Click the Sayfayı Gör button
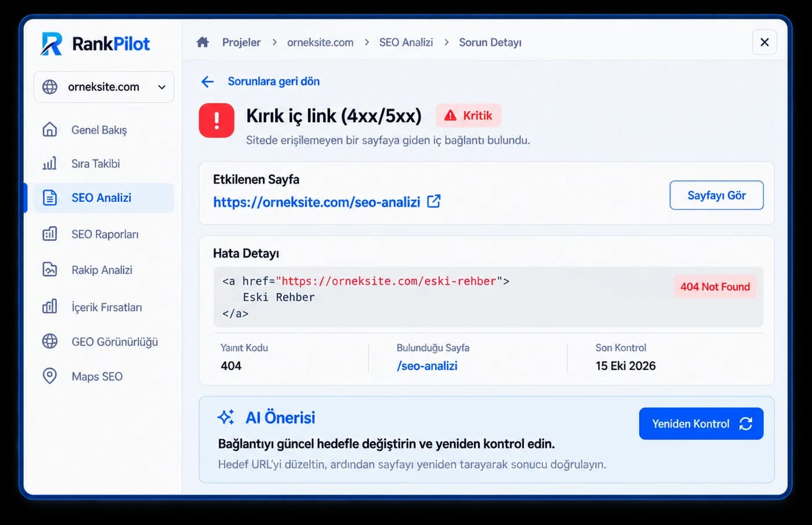The width and height of the screenshot is (812, 525). pos(716,195)
